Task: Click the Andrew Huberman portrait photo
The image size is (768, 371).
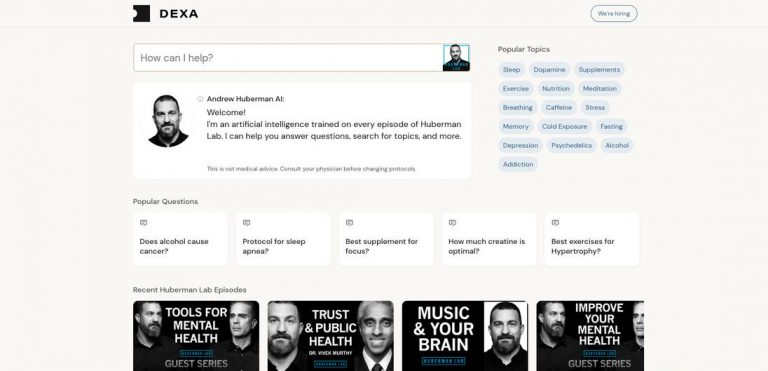Action: tap(168, 121)
